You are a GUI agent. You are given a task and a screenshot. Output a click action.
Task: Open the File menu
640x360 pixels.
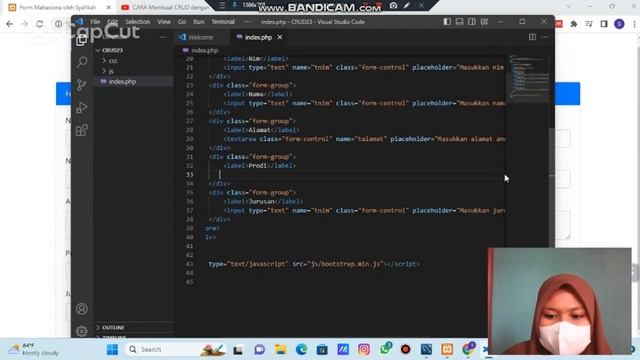(95, 22)
